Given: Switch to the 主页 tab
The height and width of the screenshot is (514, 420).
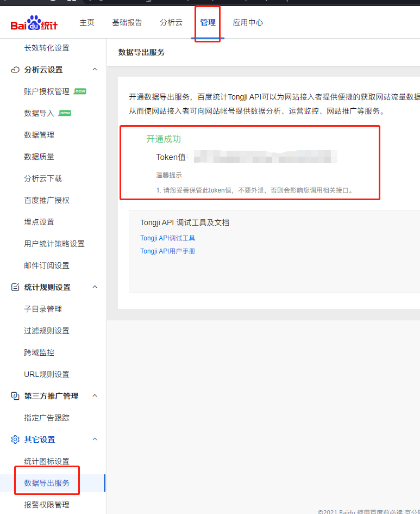Looking at the screenshot, I should (x=87, y=22).
